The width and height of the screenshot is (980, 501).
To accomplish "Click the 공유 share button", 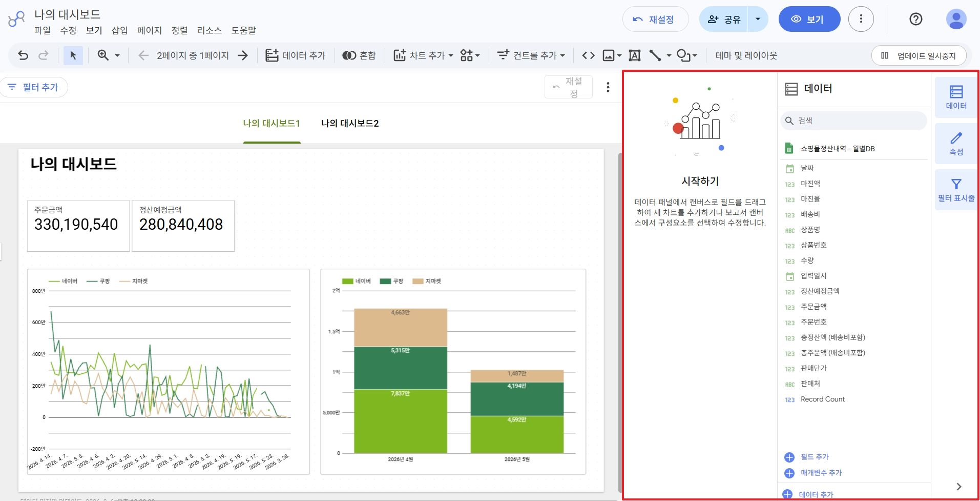I will coord(724,19).
